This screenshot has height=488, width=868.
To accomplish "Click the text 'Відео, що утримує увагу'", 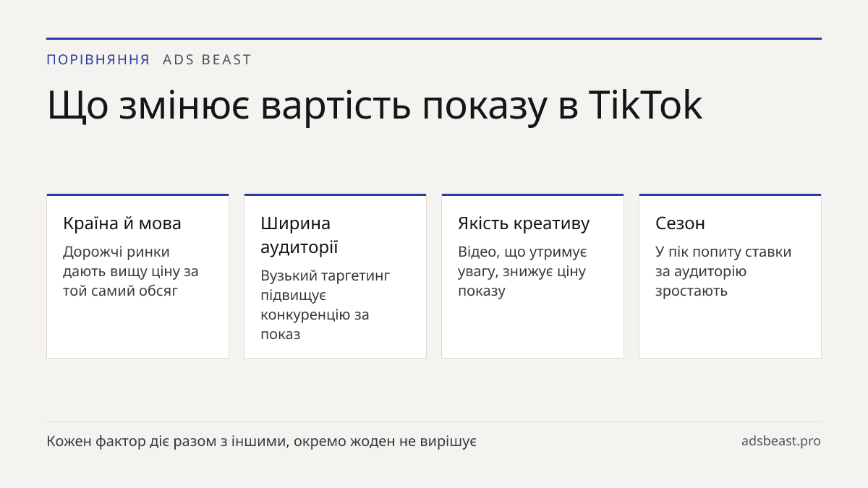I will tap(522, 271).
